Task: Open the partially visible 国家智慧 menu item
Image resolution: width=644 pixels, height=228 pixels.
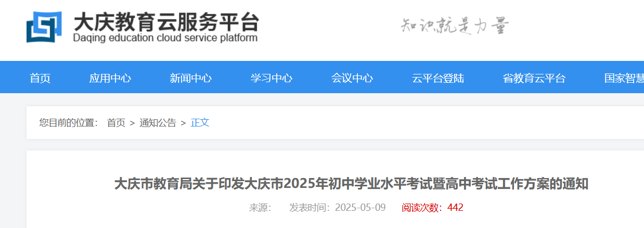Action: click(x=624, y=78)
